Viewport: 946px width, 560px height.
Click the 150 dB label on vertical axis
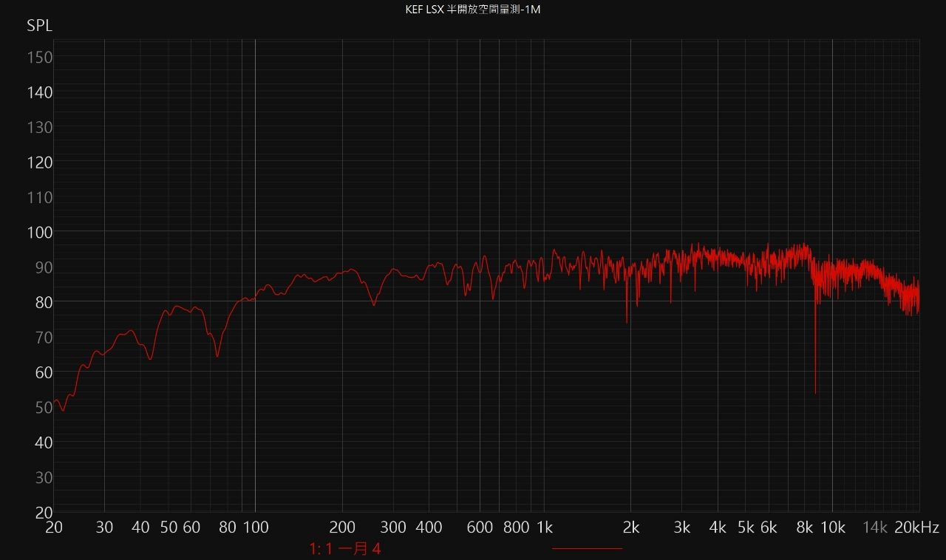coord(39,57)
